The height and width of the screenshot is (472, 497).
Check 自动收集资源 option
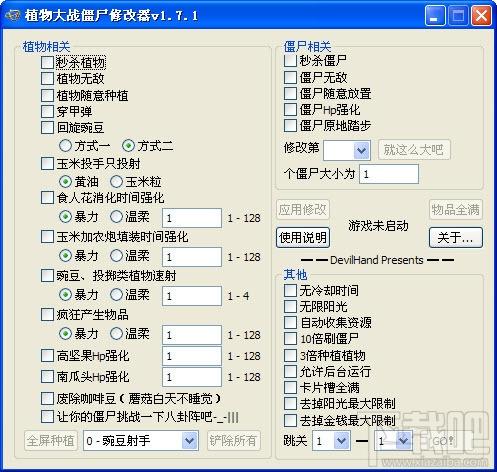(290, 322)
